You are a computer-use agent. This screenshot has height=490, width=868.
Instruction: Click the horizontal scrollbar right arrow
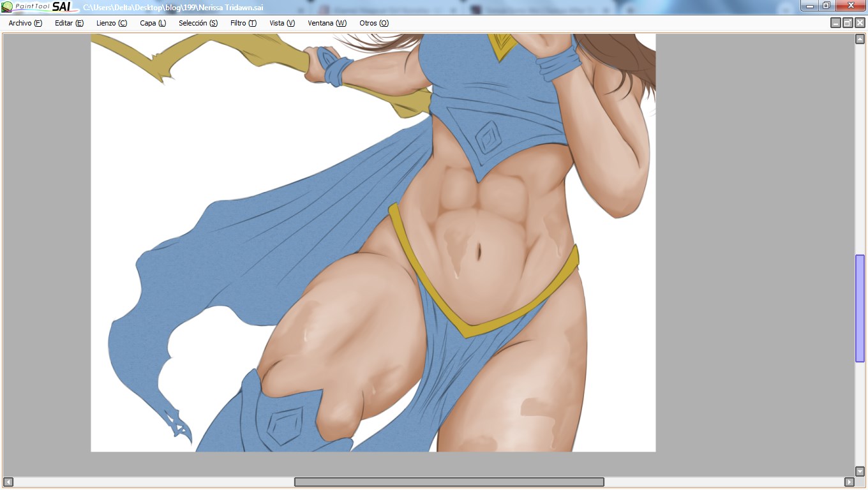pyautogui.click(x=849, y=482)
